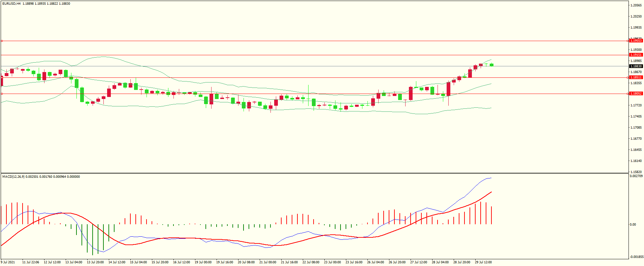Select left-end handle of the 1.18052 line
Viewport: 644px width, 266px height.
[2, 94]
